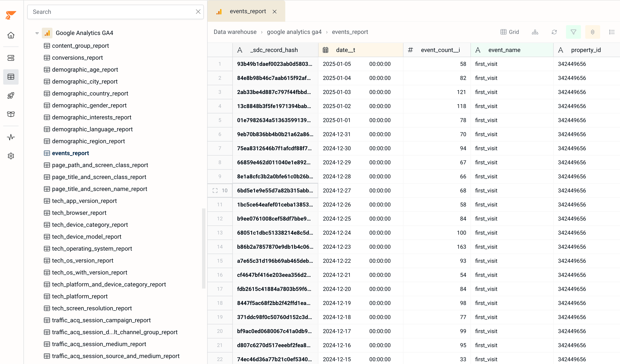Click the tree panel vertical scrollbar

pos(204,248)
